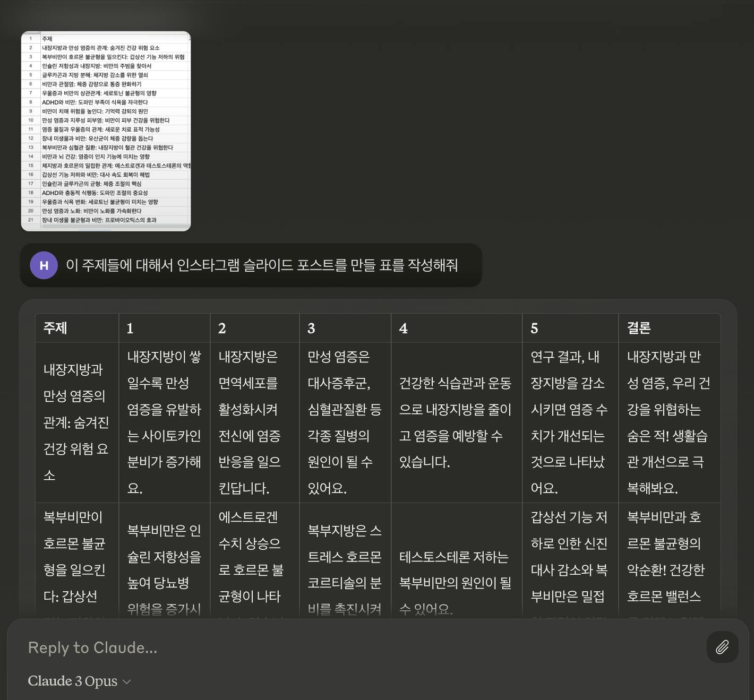
Task: Click the cell 내장지방과 만성 염증의 관계
Action: (x=77, y=422)
